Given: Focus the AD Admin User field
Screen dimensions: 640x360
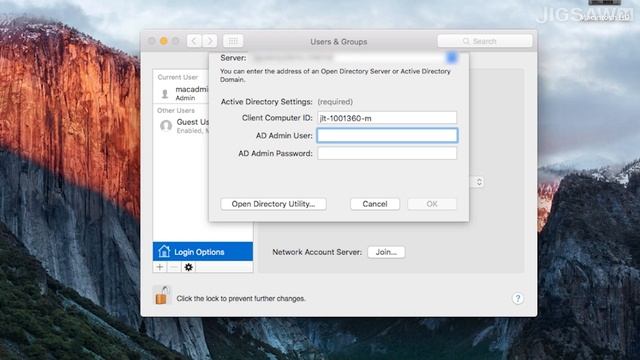Looking at the screenshot, I should (387, 136).
